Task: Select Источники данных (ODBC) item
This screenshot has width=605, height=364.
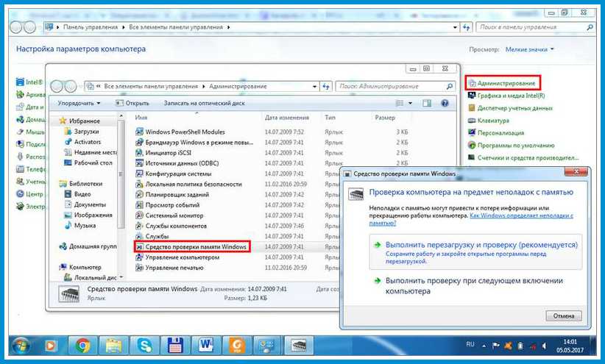Action: (177, 163)
